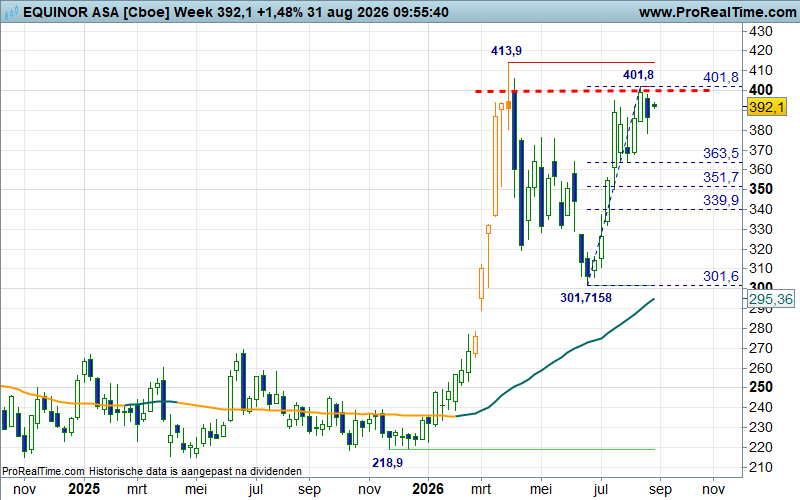Click the ProRealTime.com dividend adjustment footer note
This screenshot has height=500, width=800.
[x=152, y=471]
